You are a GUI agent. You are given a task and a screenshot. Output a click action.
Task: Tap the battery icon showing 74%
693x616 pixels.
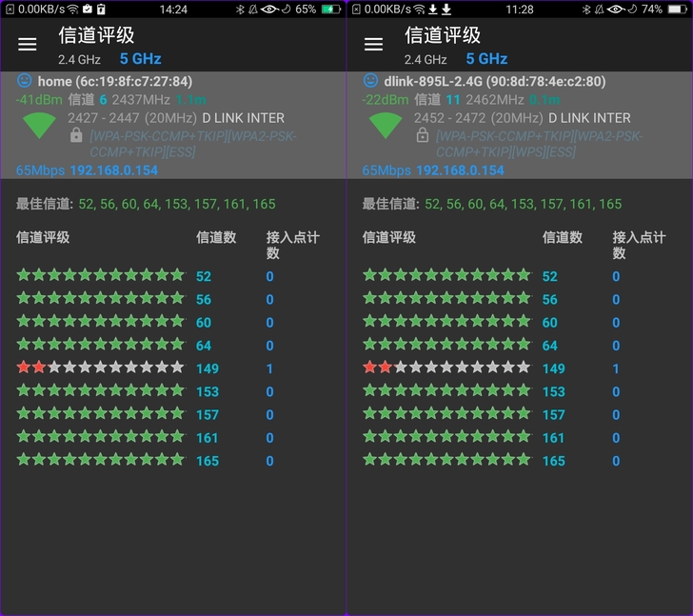pos(677,10)
